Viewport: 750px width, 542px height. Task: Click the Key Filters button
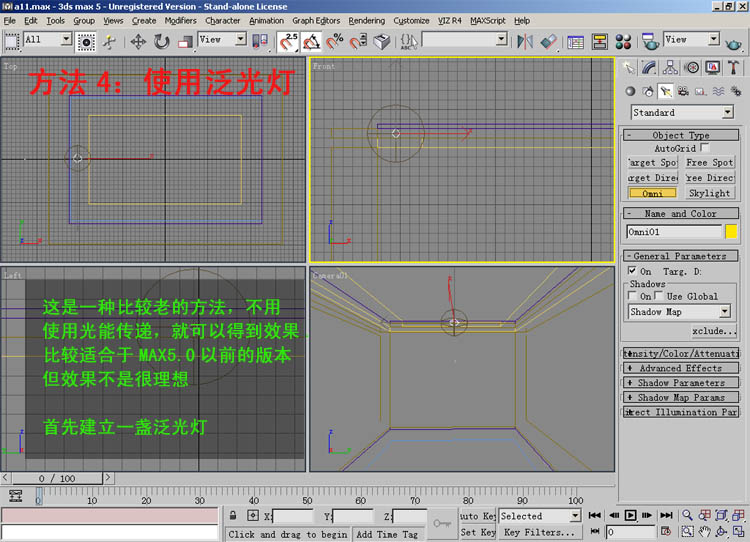coord(540,532)
